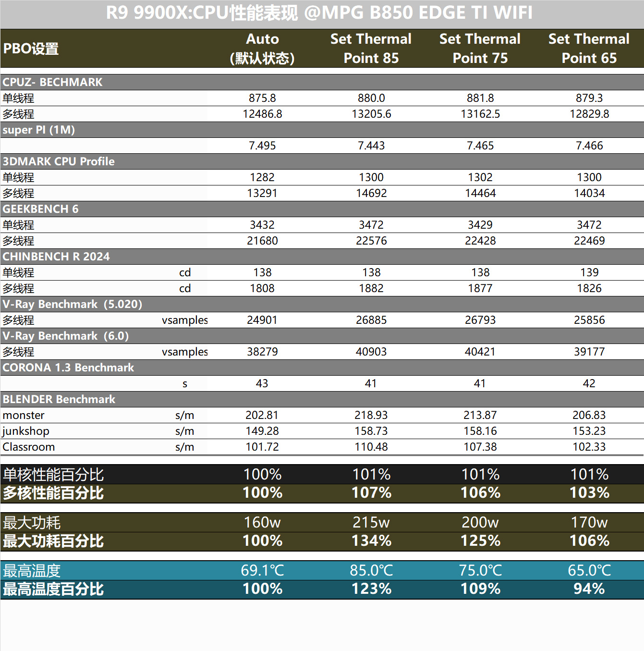Screen dimensions: 644x651
Task: Select the super PI value "7.443"
Action: point(371,146)
